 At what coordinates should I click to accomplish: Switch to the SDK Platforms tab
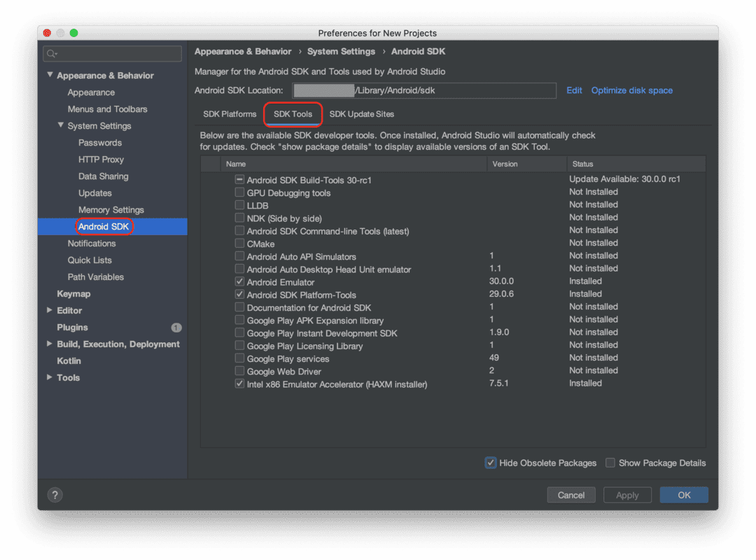(x=229, y=114)
